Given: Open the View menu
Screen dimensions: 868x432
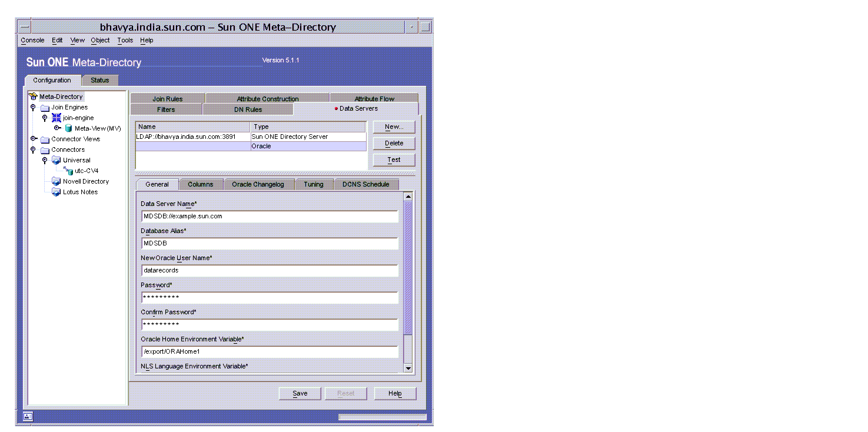Looking at the screenshot, I should tap(78, 40).
